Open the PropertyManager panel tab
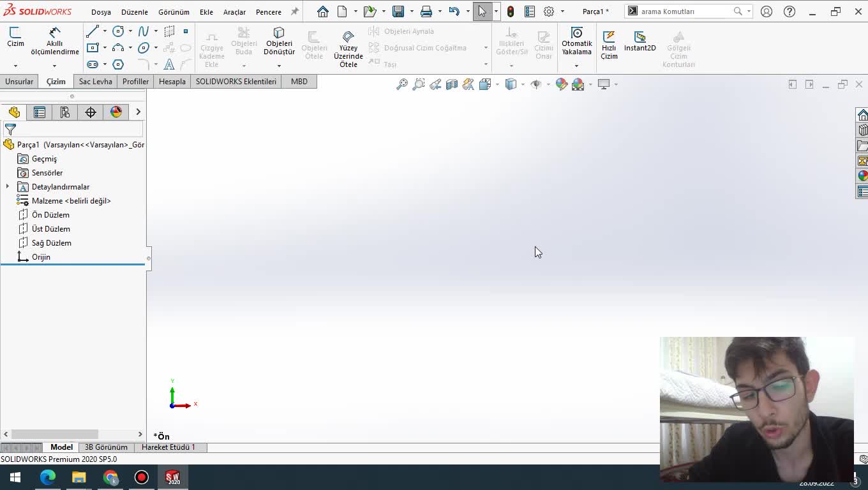The height and width of the screenshot is (490, 868). pos(40,112)
